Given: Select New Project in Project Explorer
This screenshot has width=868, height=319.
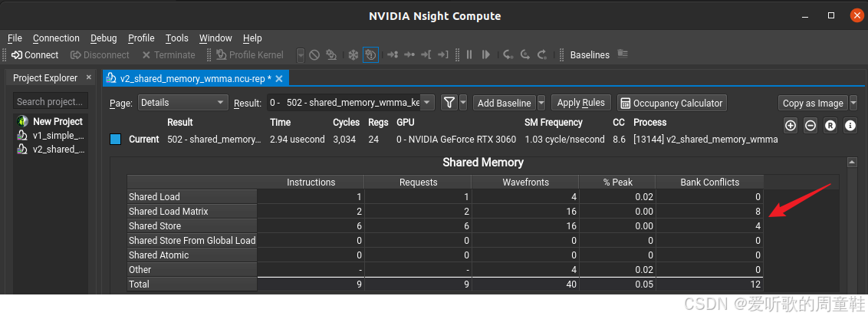Looking at the screenshot, I should pos(51,121).
